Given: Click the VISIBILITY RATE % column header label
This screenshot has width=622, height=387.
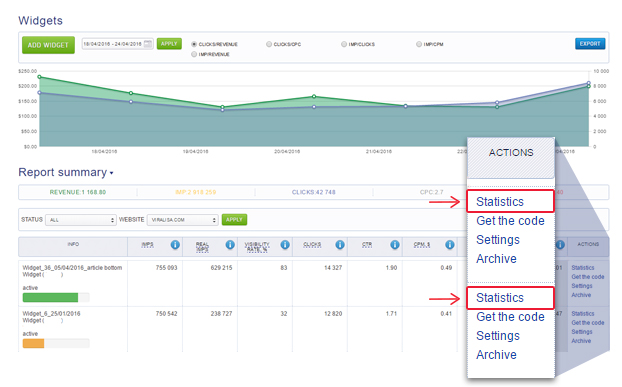Looking at the screenshot, I should [257, 247].
